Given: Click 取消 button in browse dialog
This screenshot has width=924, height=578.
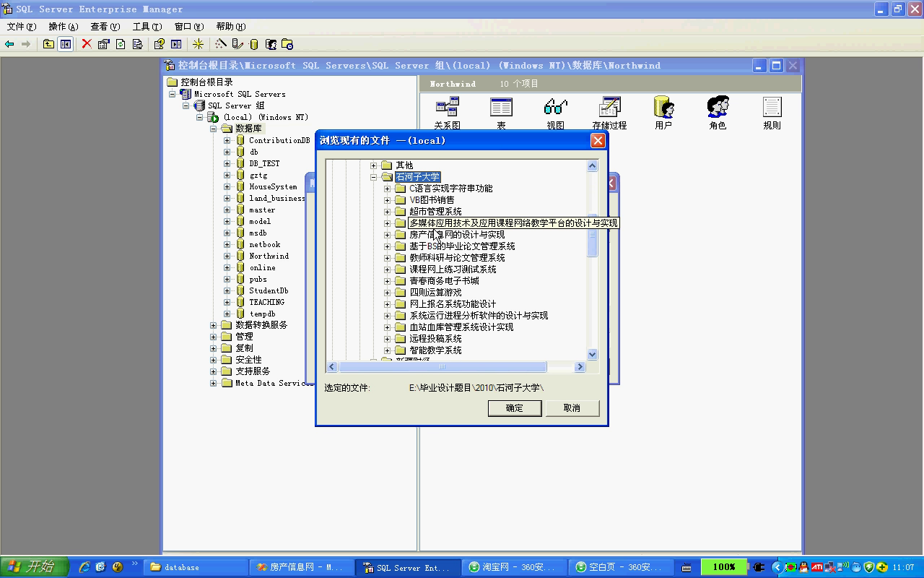Looking at the screenshot, I should click(572, 408).
